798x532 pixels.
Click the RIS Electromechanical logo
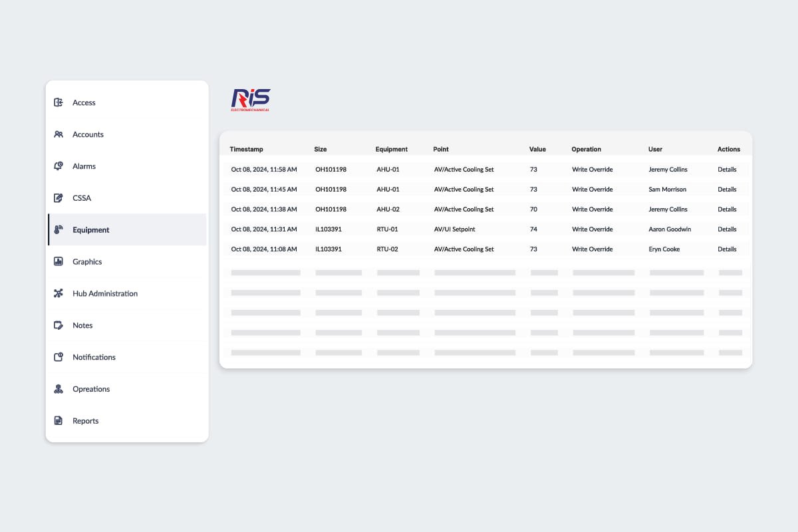coord(251,100)
